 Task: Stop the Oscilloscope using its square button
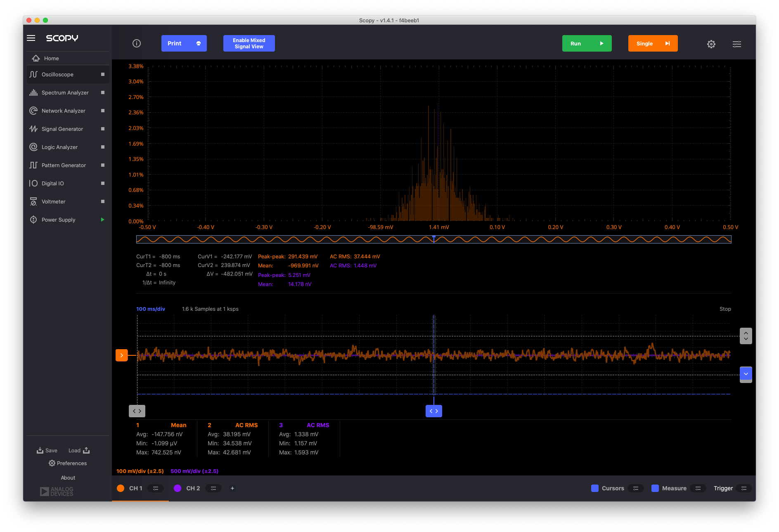pyautogui.click(x=103, y=74)
